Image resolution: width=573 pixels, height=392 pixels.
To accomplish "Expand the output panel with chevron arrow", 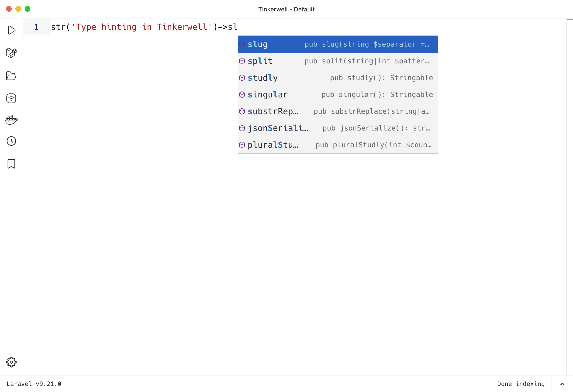I will coord(563,384).
